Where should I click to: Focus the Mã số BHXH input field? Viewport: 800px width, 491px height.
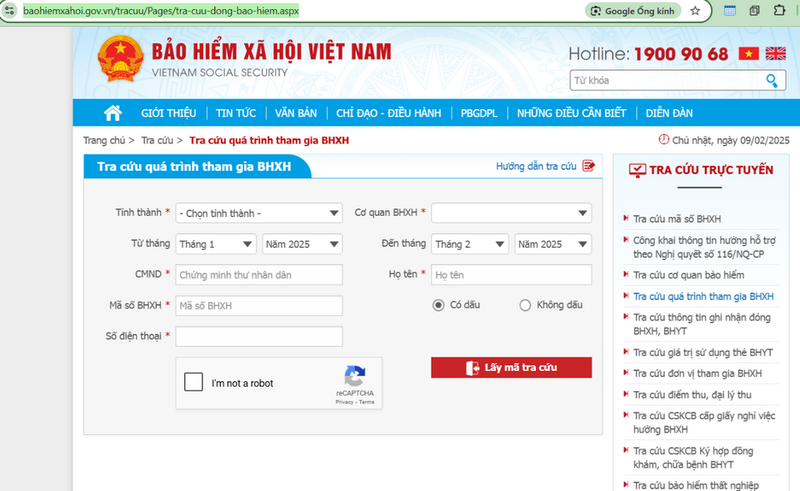click(259, 306)
